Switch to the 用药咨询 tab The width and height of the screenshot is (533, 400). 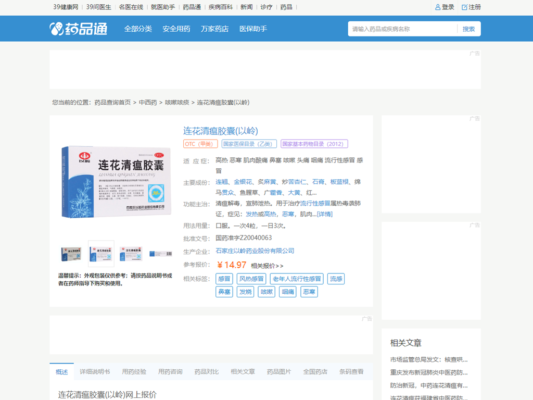(170, 372)
